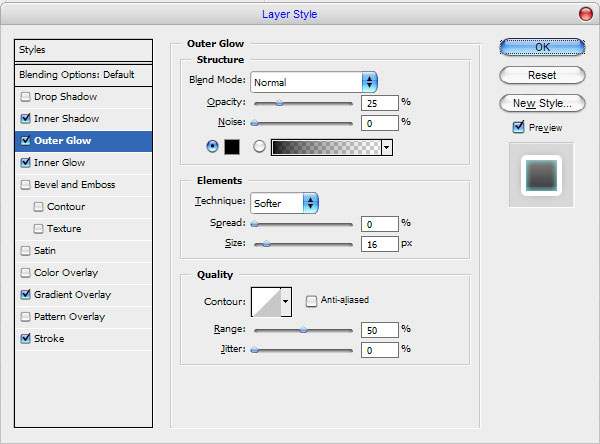Click the style preview thumbnail
This screenshot has width=600, height=444.
(541, 175)
